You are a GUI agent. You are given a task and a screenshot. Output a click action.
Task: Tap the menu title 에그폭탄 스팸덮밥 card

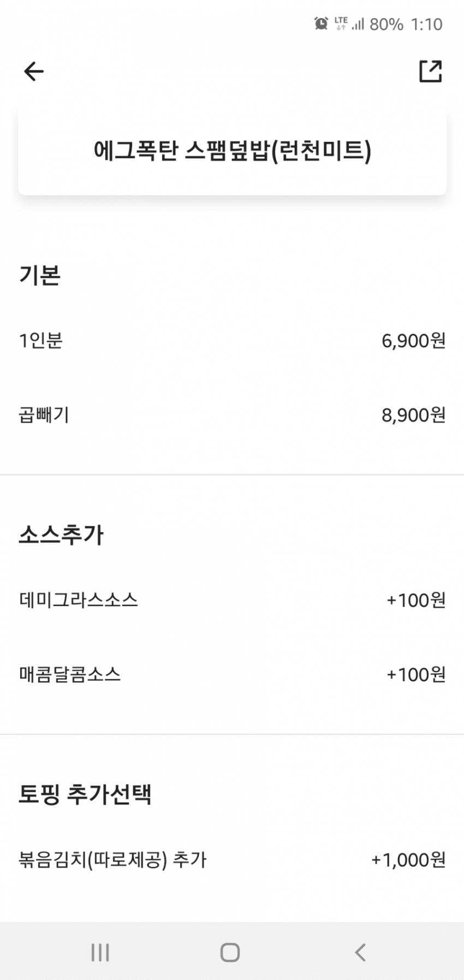(x=232, y=151)
